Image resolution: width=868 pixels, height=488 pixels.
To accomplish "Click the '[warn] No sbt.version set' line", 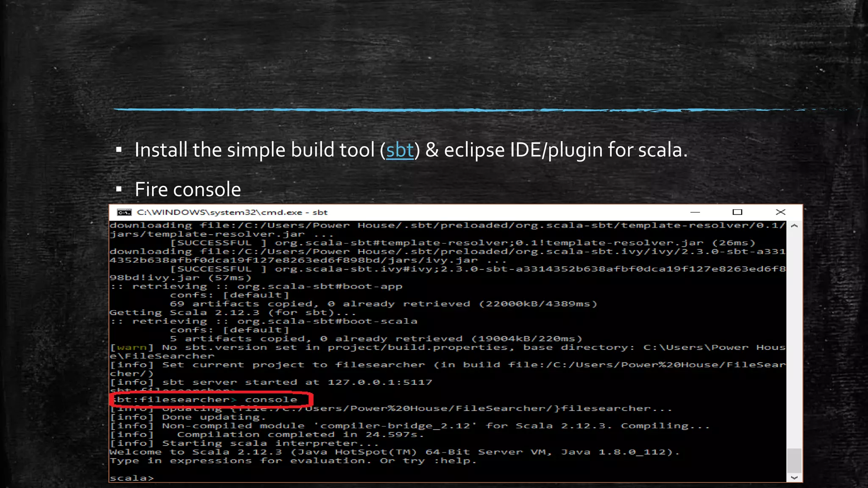I will click(x=448, y=352).
